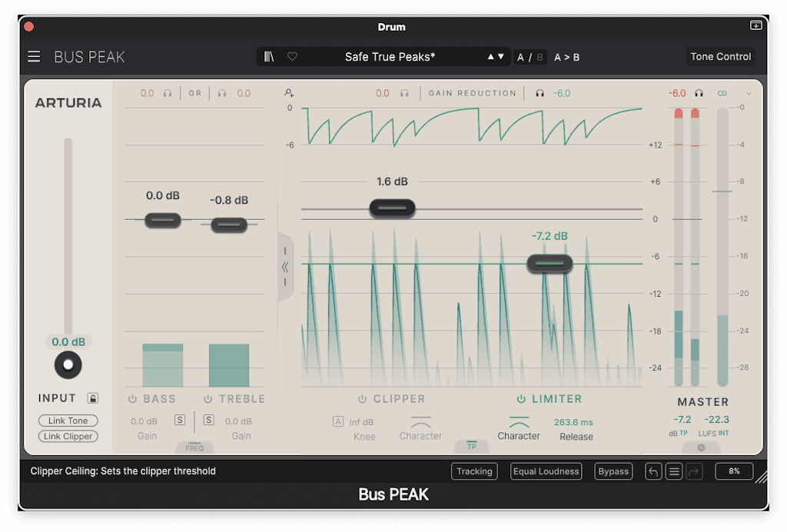
Task: Click the ARTURIA logo
Action: pos(68,103)
